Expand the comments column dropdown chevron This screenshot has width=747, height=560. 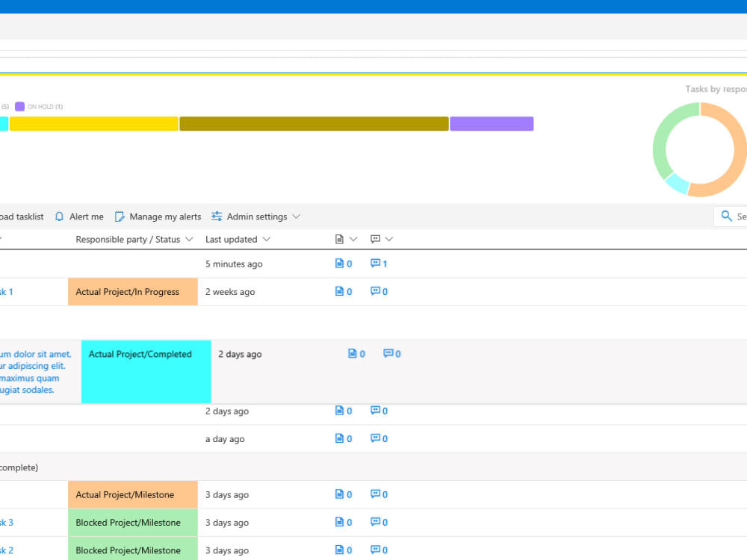coord(389,239)
